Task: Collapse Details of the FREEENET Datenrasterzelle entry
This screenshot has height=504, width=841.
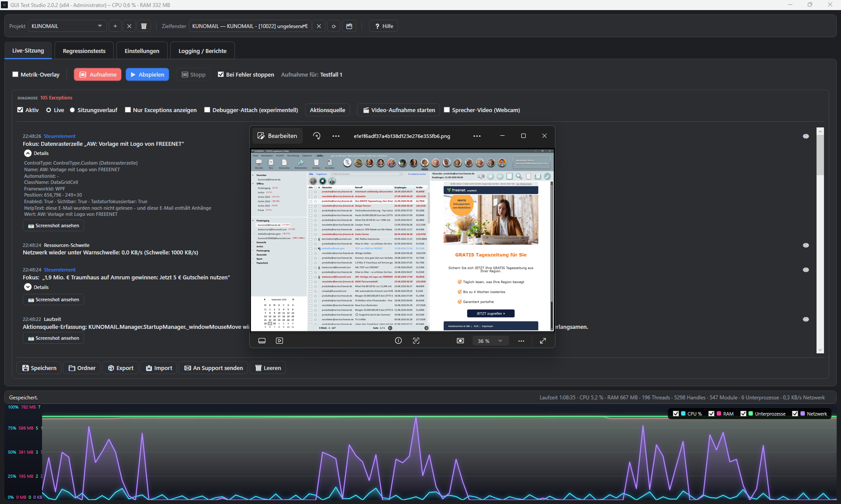Action: pos(28,153)
